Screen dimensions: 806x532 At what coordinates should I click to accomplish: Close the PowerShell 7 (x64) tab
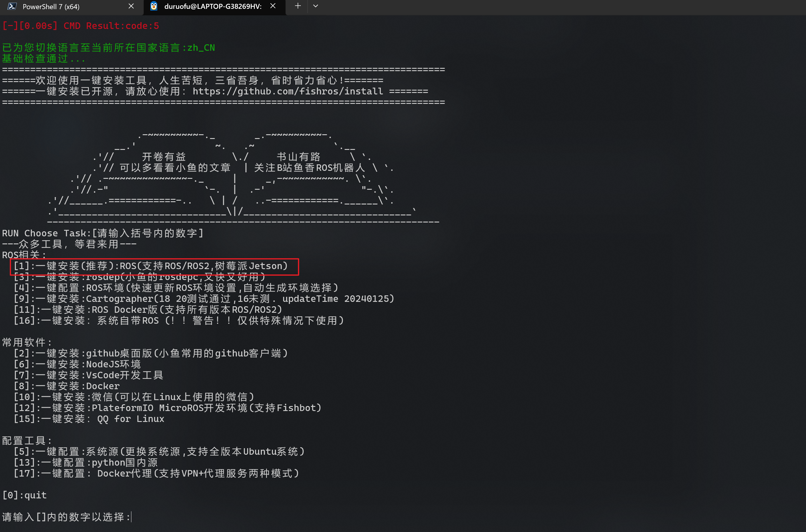pyautogui.click(x=131, y=6)
